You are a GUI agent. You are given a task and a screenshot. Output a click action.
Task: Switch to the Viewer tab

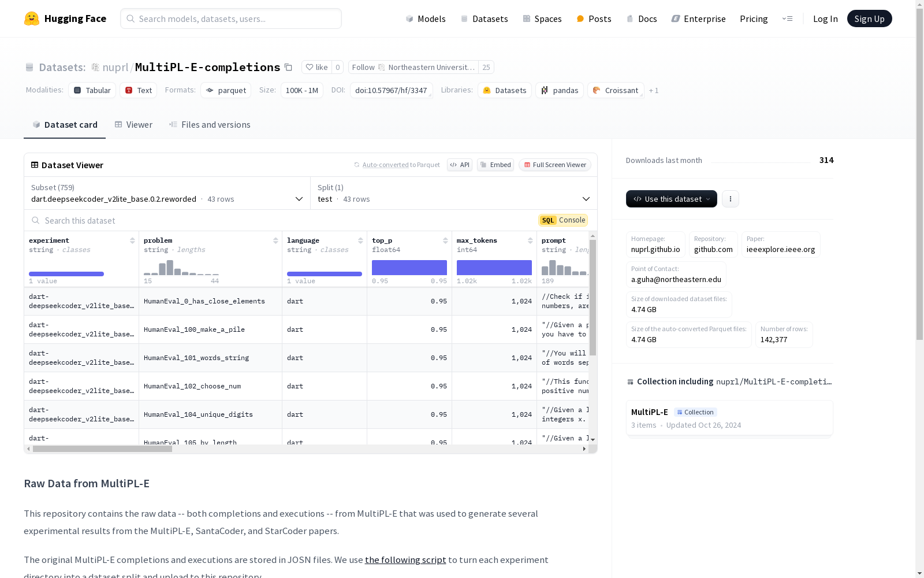[x=133, y=125]
